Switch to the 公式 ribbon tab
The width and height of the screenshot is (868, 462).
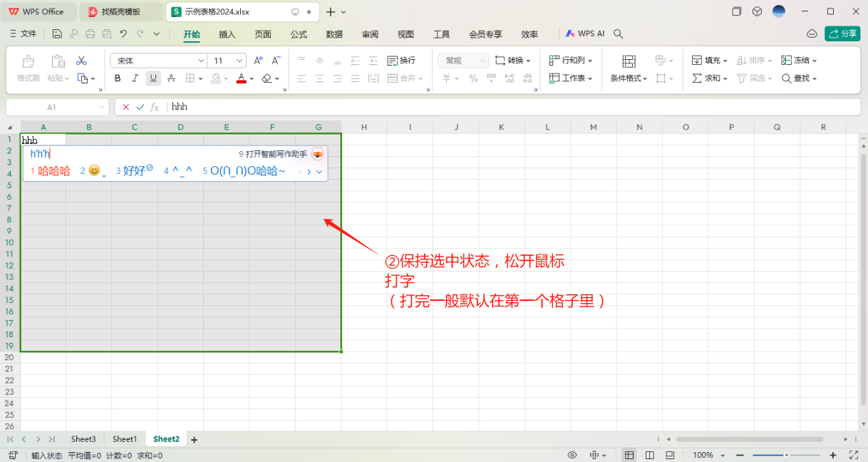299,34
